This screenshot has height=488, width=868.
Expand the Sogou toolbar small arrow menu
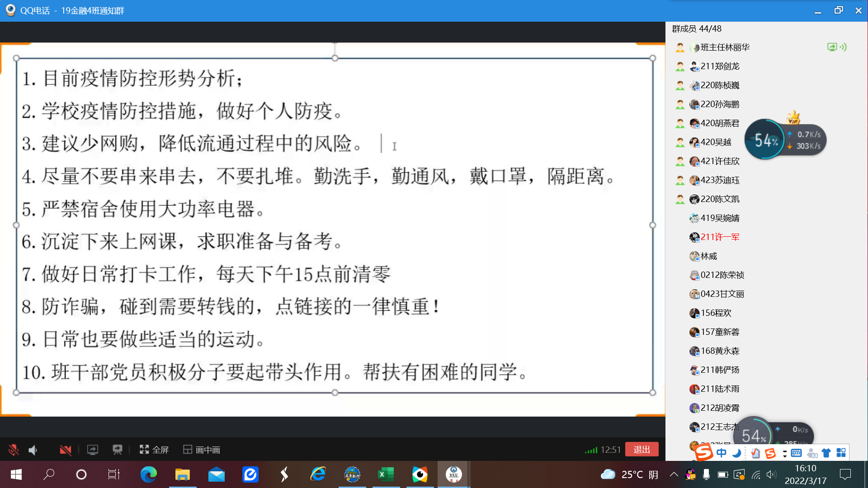(x=785, y=453)
